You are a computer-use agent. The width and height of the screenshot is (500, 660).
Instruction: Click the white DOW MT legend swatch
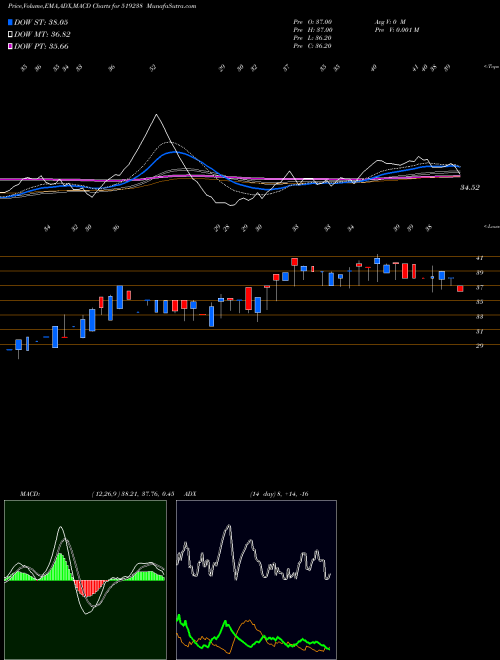(x=10, y=35)
